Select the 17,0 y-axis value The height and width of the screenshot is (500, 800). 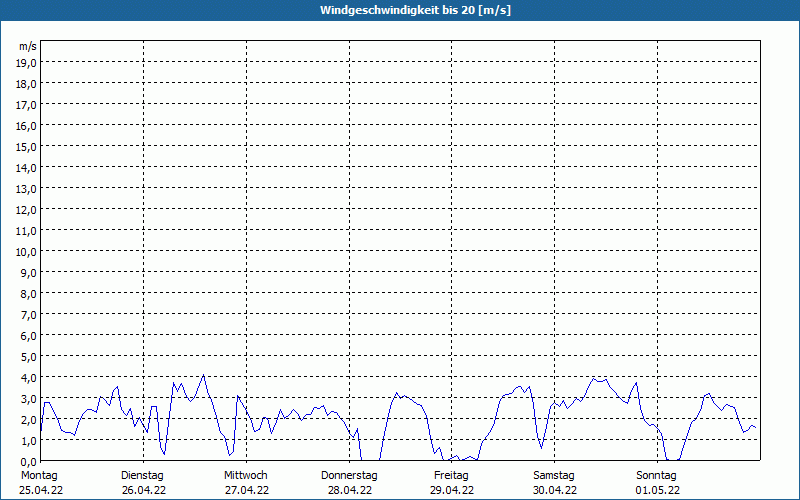[x=26, y=105]
